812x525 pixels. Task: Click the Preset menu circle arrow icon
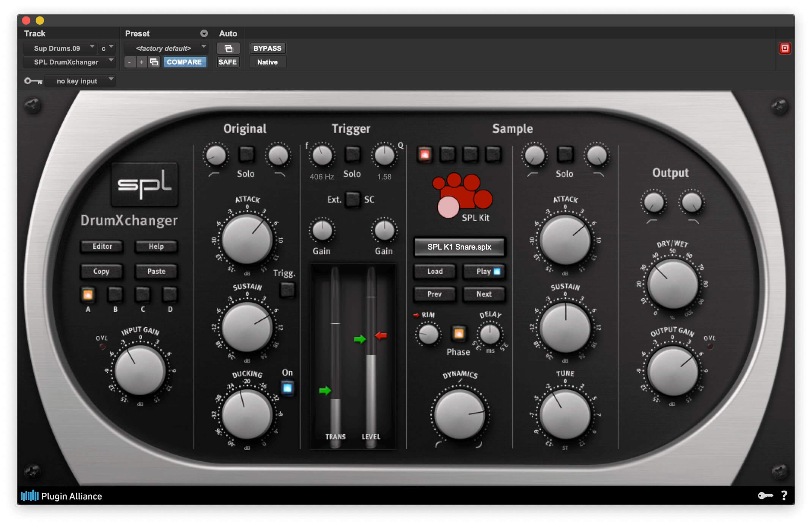(x=204, y=33)
